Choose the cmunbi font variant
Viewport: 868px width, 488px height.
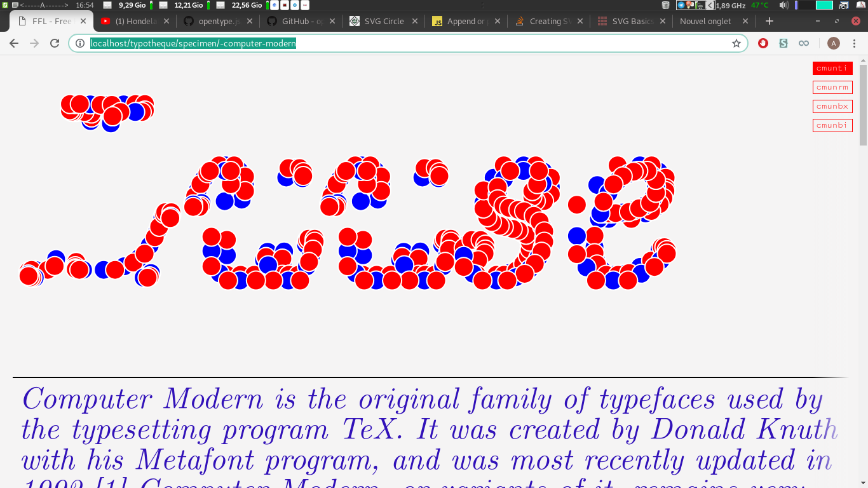click(x=832, y=125)
